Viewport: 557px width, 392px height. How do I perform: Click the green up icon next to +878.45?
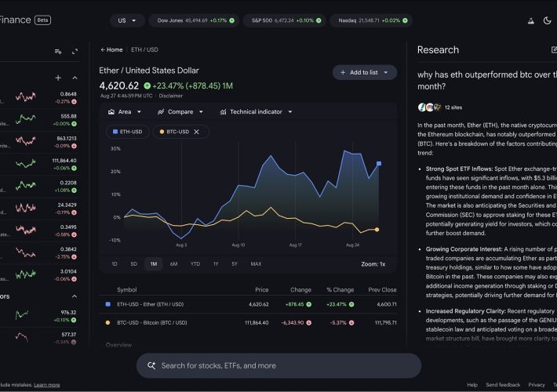309,304
